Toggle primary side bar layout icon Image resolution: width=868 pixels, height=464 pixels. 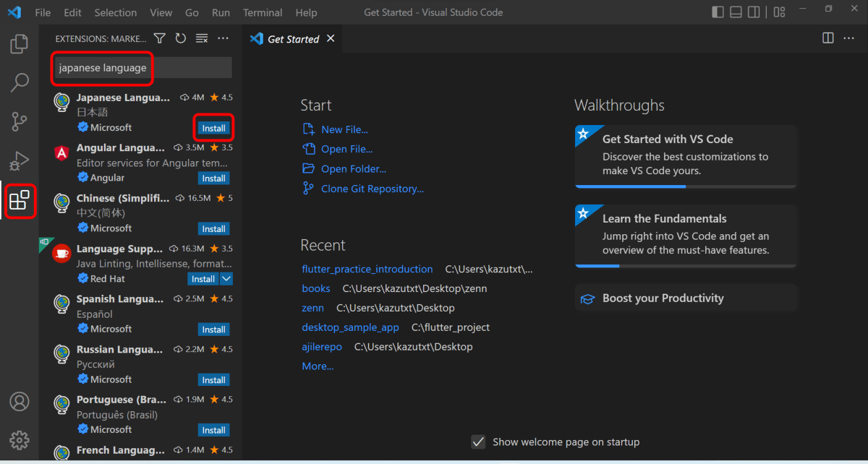pos(718,12)
